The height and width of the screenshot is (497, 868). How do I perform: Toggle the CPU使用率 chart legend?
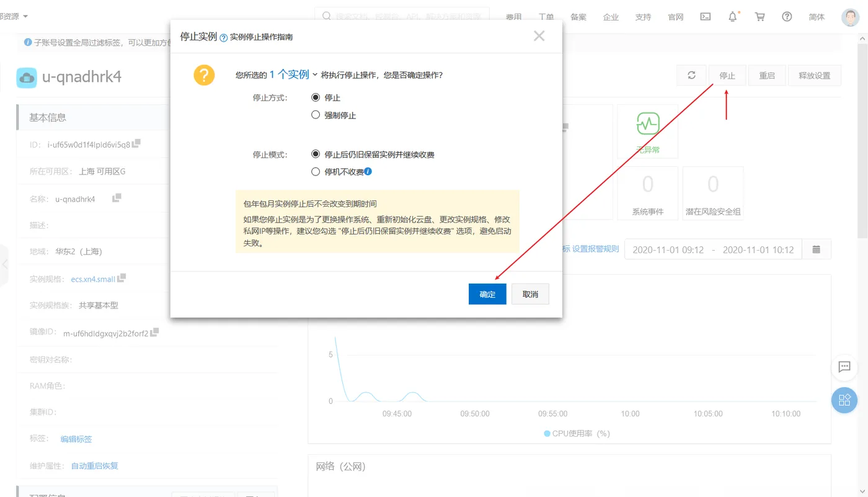[x=577, y=433]
